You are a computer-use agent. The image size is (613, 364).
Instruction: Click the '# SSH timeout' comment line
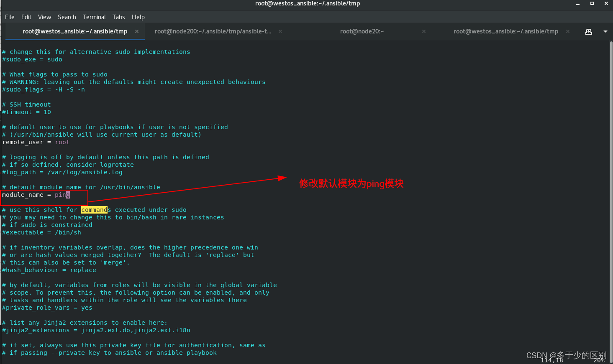(26, 104)
